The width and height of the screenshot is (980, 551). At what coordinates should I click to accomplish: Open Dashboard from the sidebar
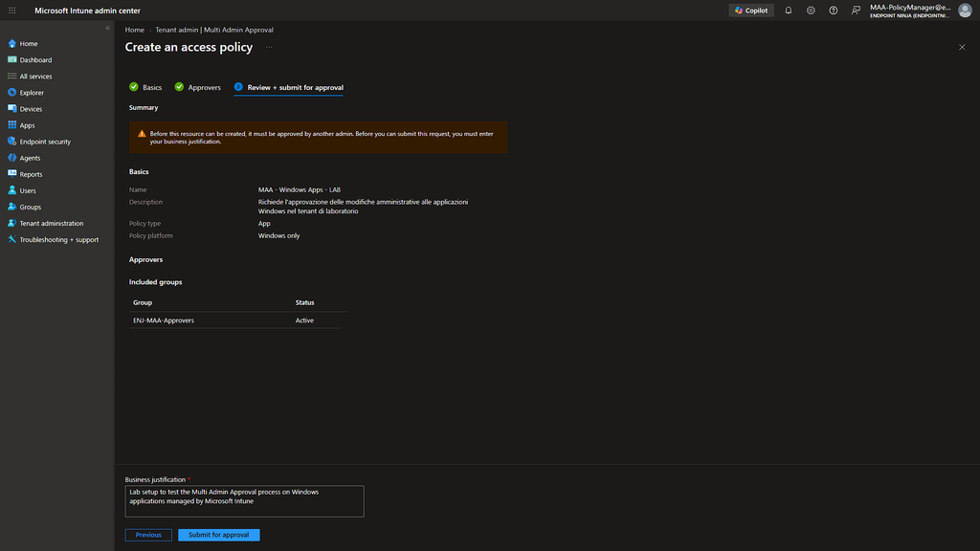[35, 60]
